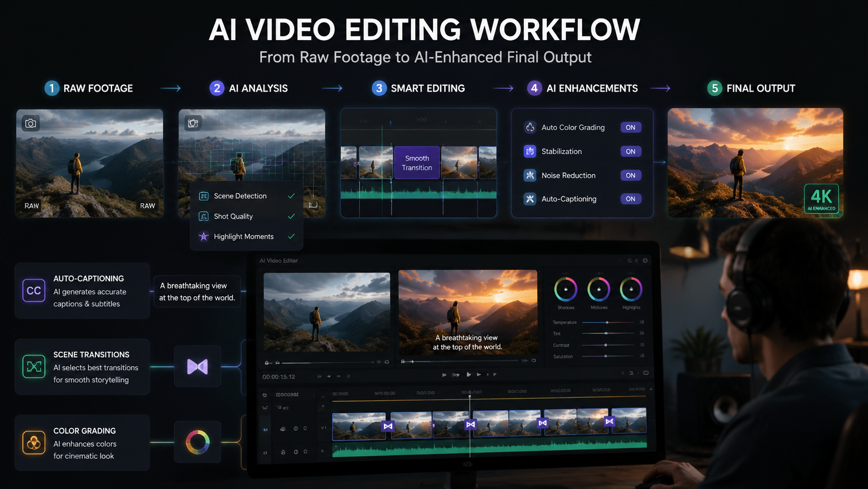The height and width of the screenshot is (489, 868).
Task: Click the Tint slider
Action: (608, 333)
